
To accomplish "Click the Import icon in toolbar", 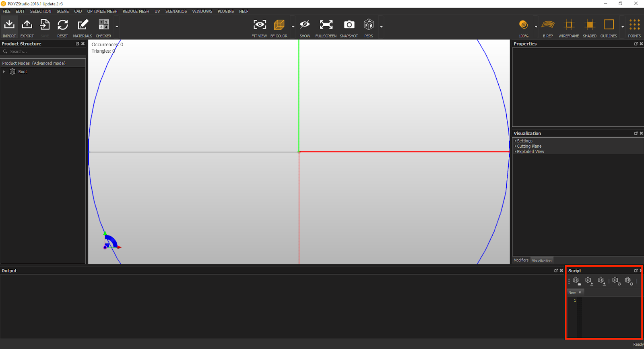I will (x=9, y=25).
